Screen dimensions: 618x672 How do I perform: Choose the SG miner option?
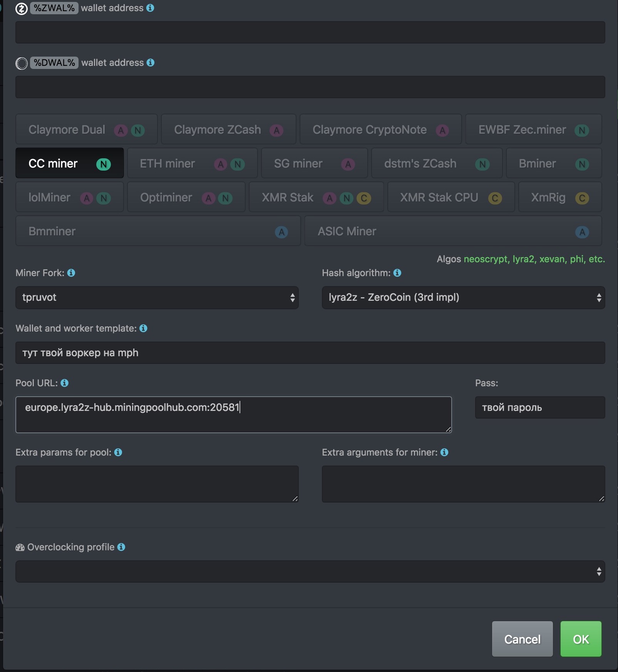pyautogui.click(x=315, y=163)
